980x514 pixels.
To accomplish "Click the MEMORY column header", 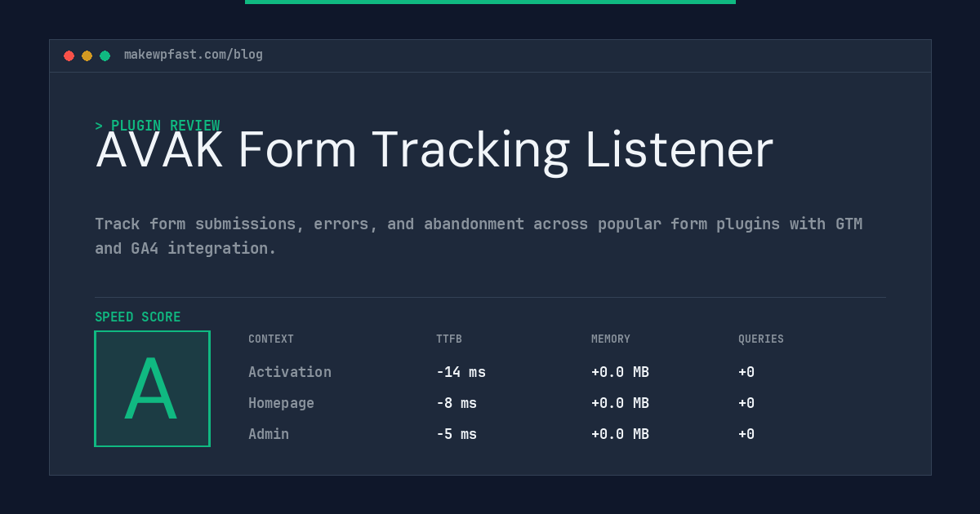I will pyautogui.click(x=611, y=339).
